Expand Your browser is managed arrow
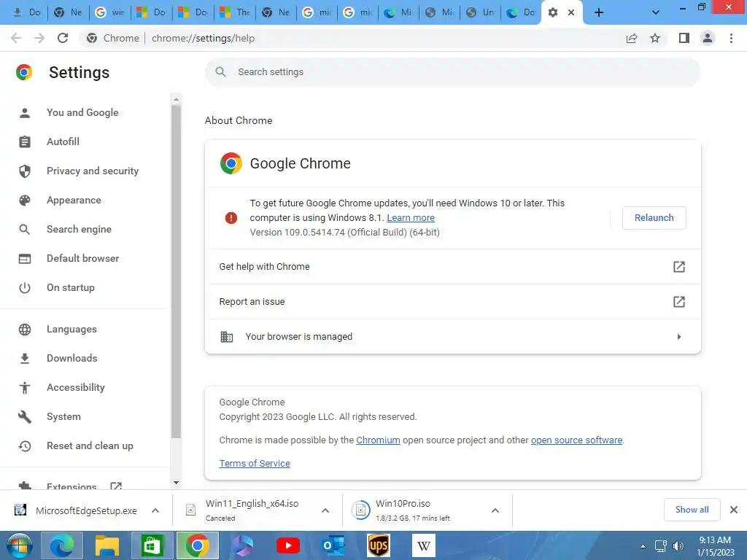 pyautogui.click(x=679, y=337)
